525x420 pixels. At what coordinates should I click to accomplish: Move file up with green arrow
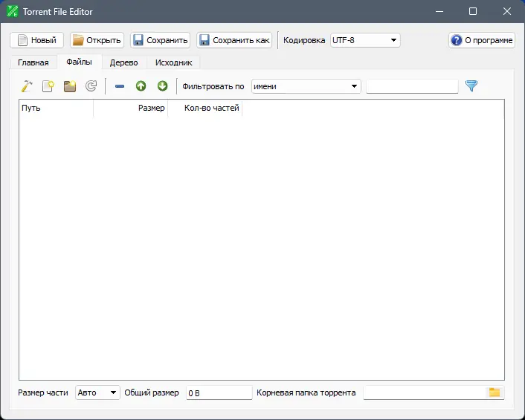(141, 86)
